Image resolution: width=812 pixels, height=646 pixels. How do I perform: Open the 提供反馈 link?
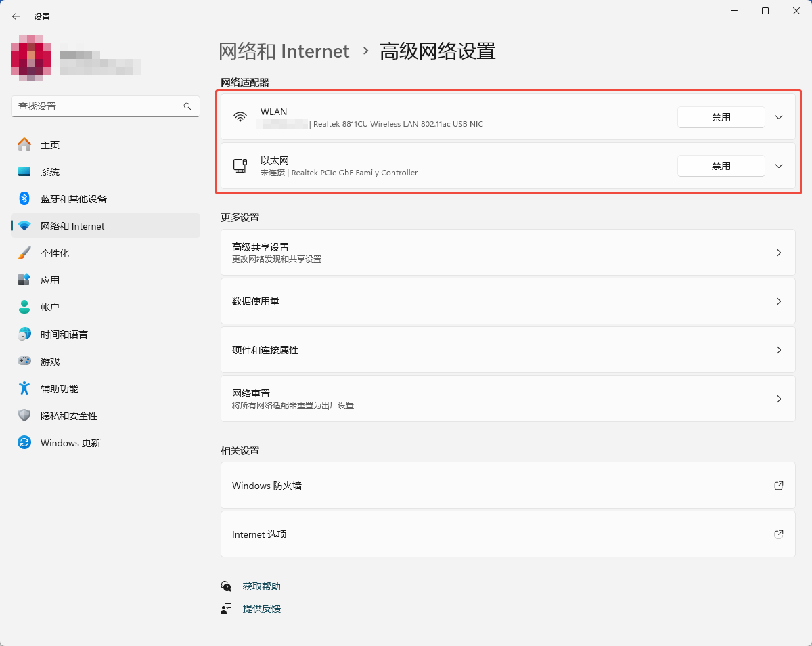[261, 609]
